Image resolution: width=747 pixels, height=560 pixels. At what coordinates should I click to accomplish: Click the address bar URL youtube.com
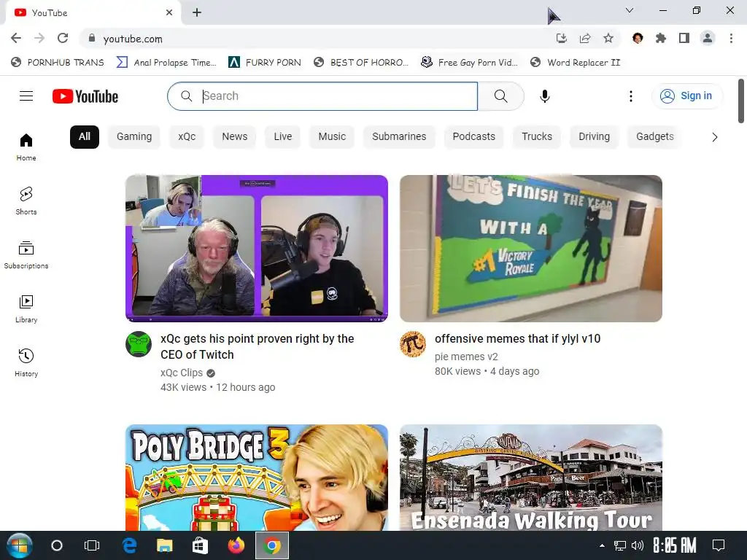[133, 39]
